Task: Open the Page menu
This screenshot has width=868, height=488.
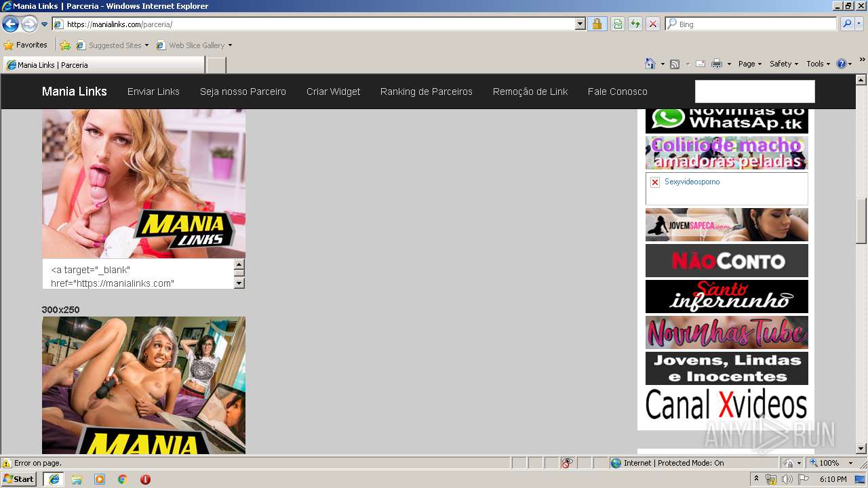Action: tap(750, 64)
